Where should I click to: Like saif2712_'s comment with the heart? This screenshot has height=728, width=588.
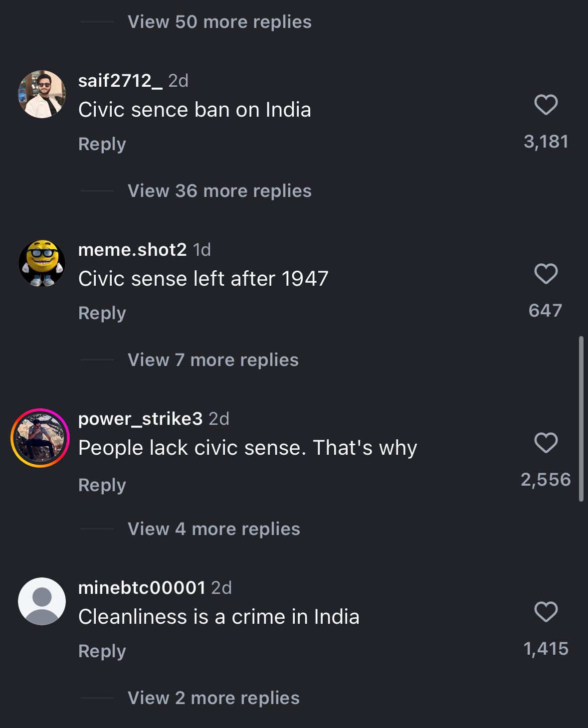546,105
